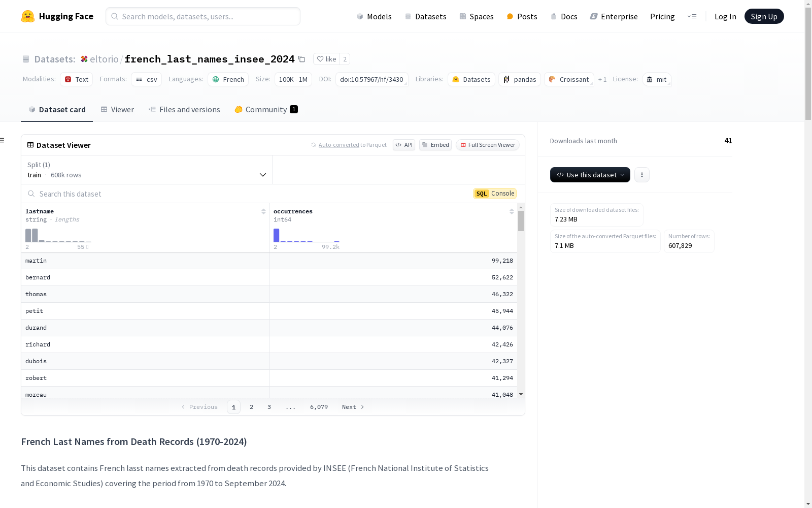The image size is (812, 508).
Task: Click the 'martin' lastname cell
Action: pos(145,261)
